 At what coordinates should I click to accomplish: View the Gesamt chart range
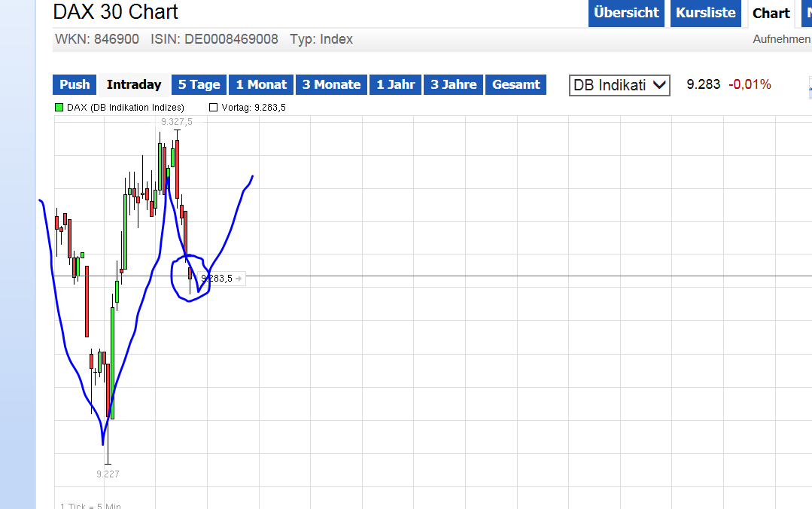[515, 84]
